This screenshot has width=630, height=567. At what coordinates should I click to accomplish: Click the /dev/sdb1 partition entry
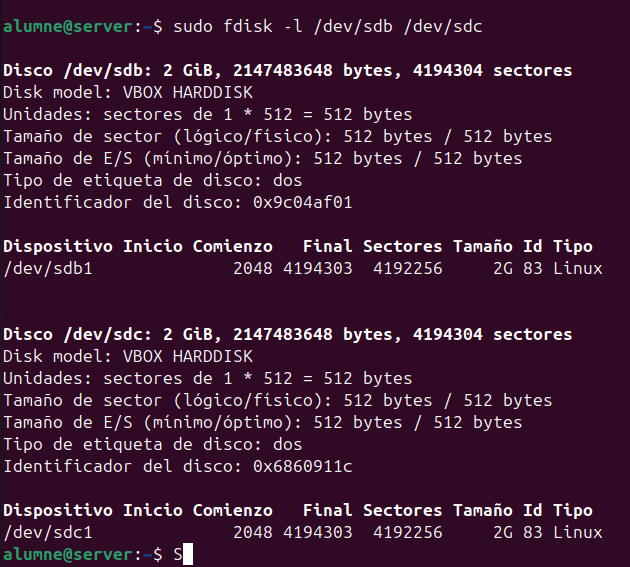(x=48, y=268)
